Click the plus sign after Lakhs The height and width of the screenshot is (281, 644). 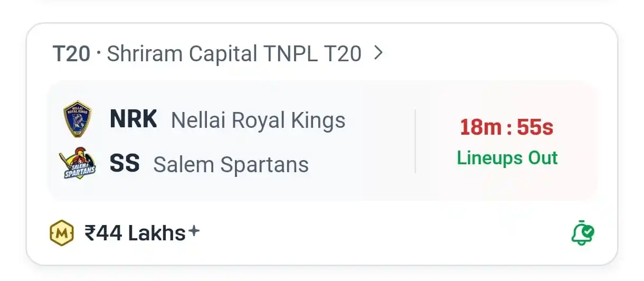[194, 230]
